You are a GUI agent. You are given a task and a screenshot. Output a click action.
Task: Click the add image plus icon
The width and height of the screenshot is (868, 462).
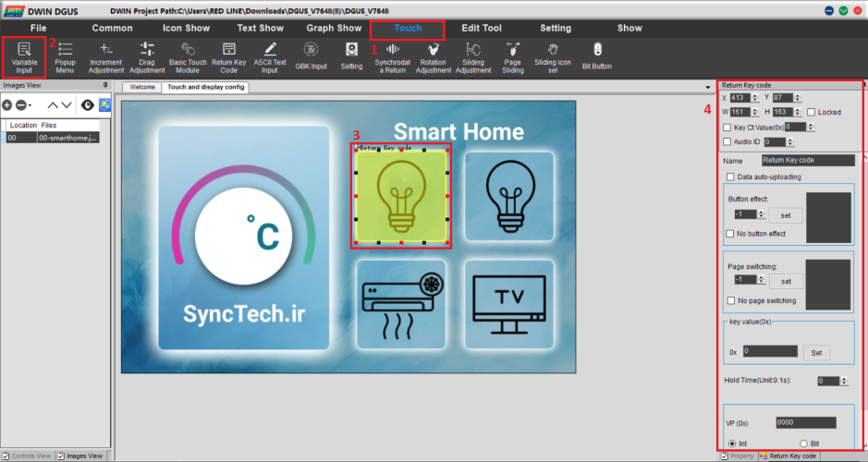point(7,105)
